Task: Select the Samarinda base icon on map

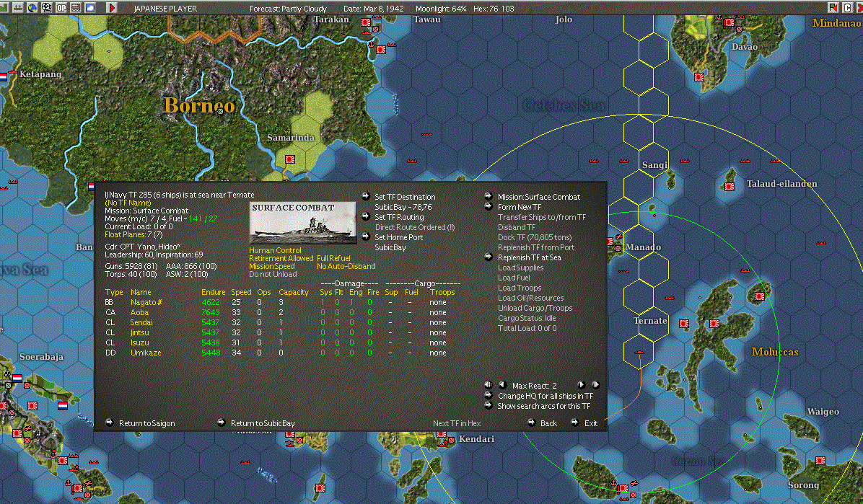Action: click(x=289, y=159)
